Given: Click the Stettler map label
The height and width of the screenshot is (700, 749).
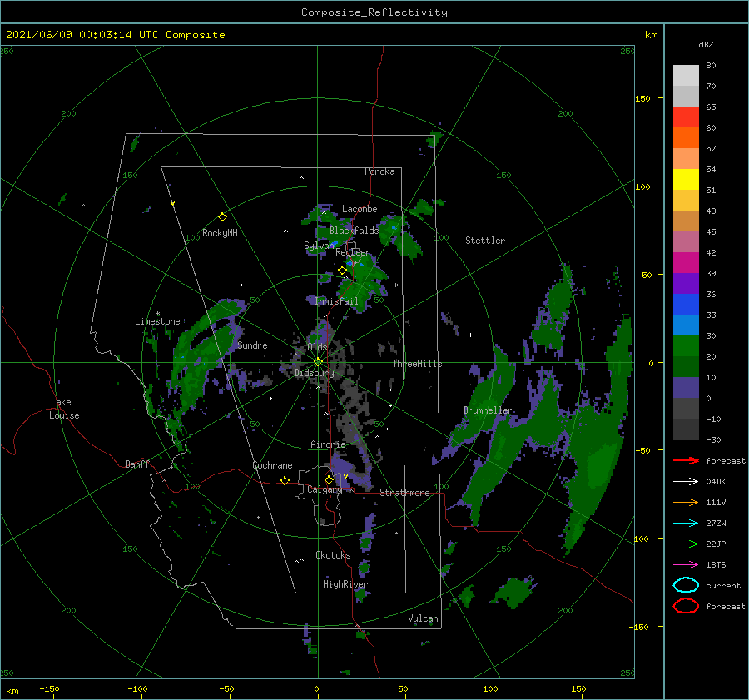Looking at the screenshot, I should [485, 241].
